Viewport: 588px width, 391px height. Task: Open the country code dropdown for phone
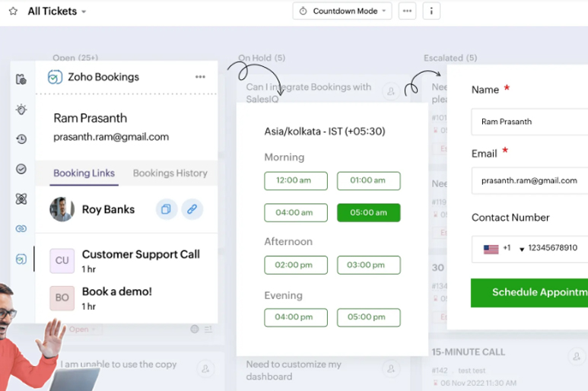522,250
